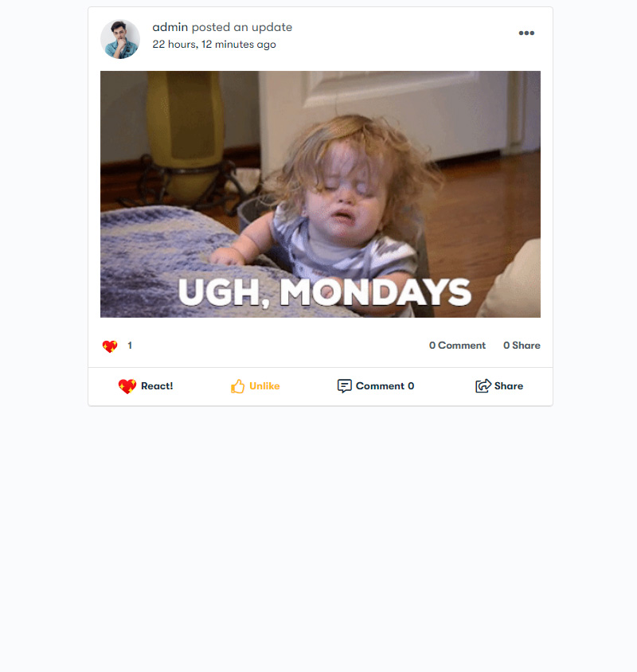Select the 'Share' text in the action bar
637x672 pixels.
pos(509,386)
